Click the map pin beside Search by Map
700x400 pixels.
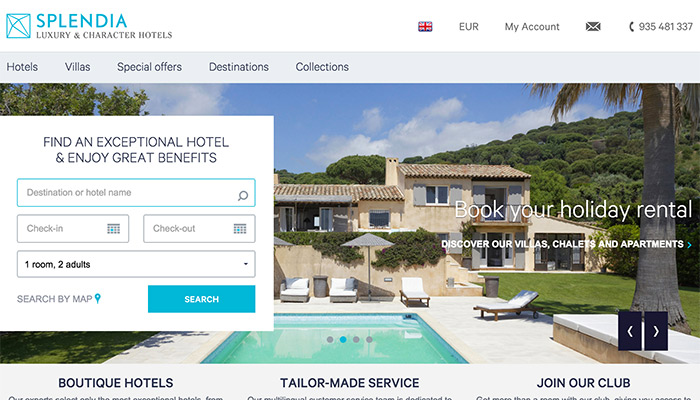click(98, 298)
